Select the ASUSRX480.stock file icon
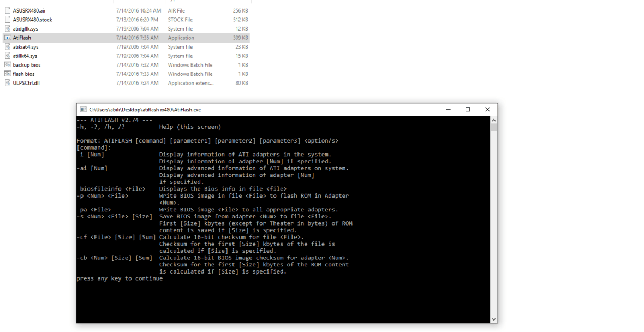644x332 pixels. (8, 20)
